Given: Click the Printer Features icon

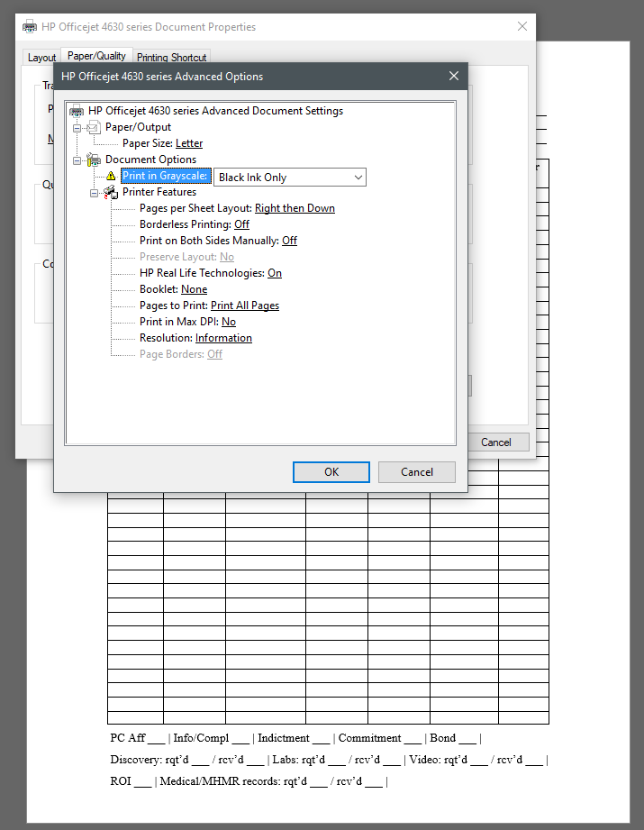Looking at the screenshot, I should tap(111, 192).
